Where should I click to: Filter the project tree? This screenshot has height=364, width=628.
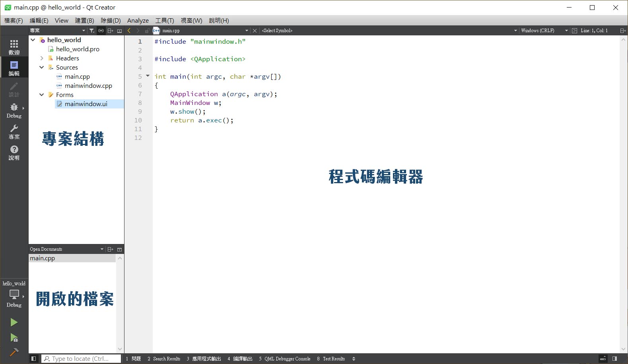92,31
